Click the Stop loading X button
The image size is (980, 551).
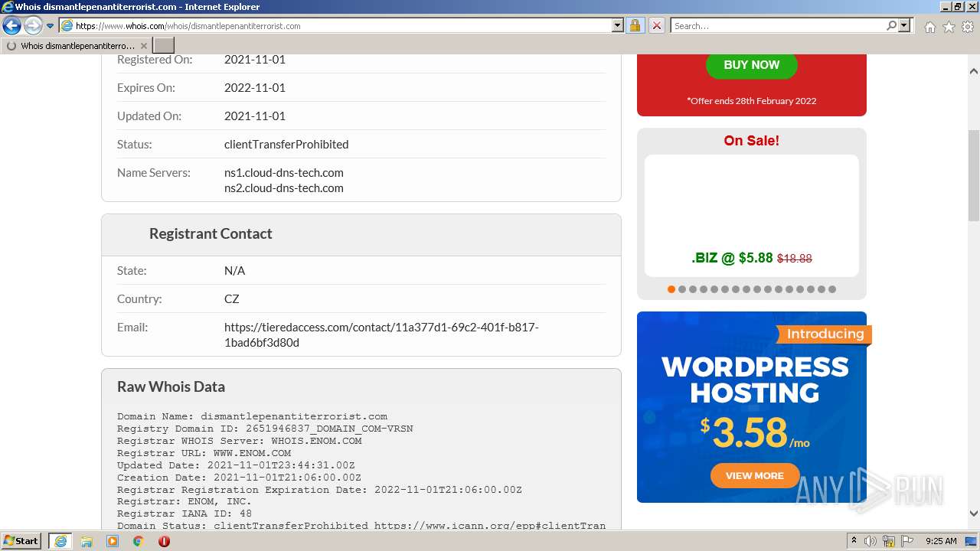656,26
